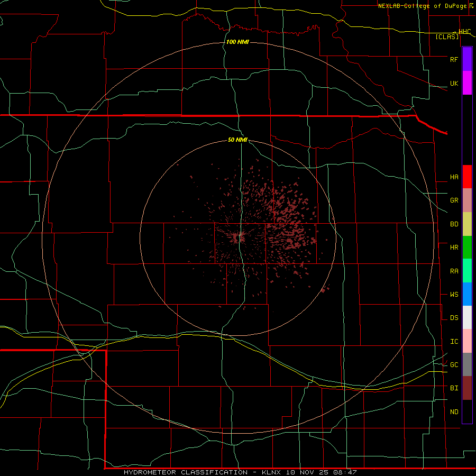Click the HR legend label
Image resolution: width=476 pixels, height=476 pixels.
click(x=454, y=248)
